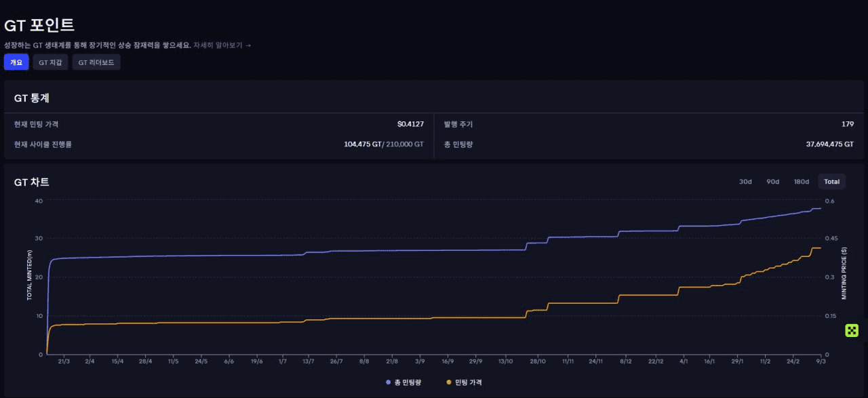Viewport: 868px width, 398px height.
Task: Select the 30d chart range
Action: click(745, 182)
